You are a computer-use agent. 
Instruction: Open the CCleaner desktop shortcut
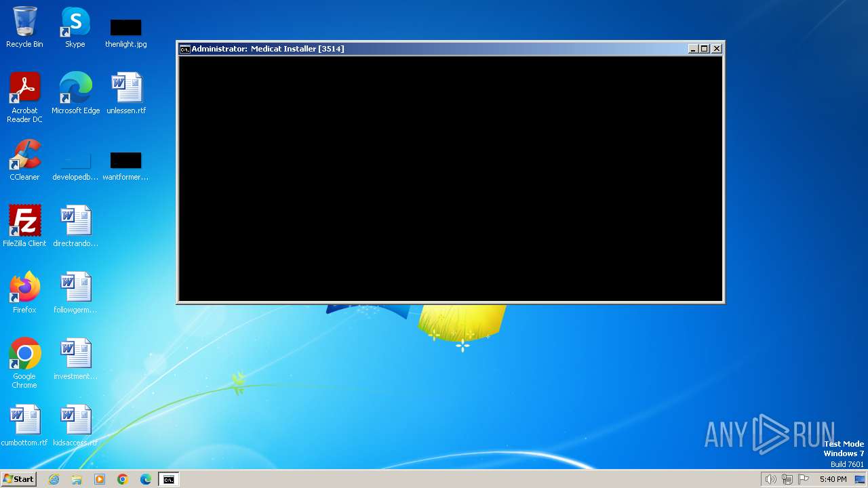tap(24, 160)
